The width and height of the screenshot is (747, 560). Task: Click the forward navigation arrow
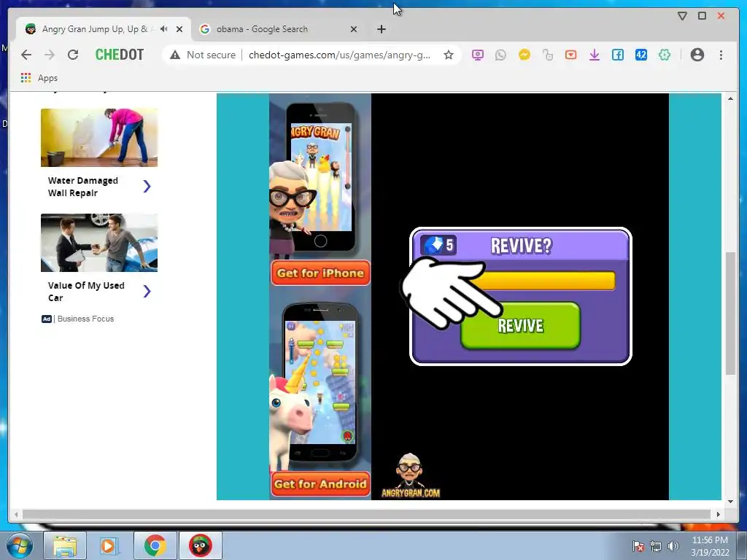[x=50, y=55]
